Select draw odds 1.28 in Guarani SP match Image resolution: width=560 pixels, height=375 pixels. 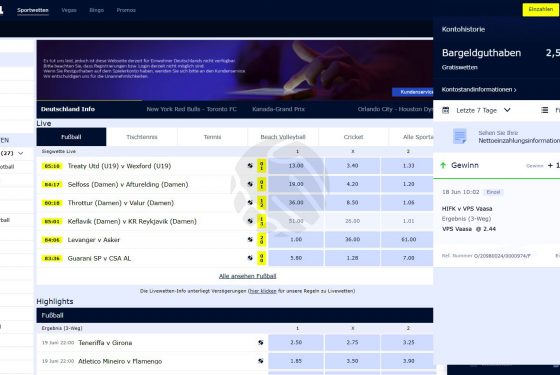352,258
